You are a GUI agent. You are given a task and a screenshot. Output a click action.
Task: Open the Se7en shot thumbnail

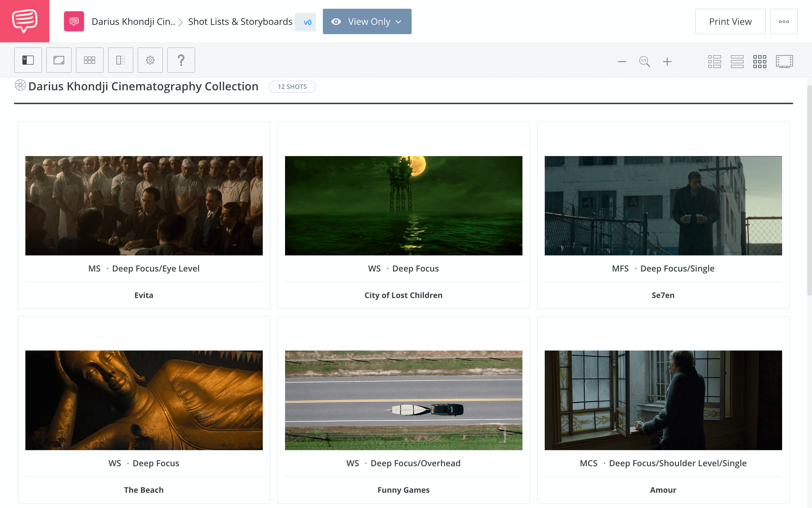[x=663, y=206]
